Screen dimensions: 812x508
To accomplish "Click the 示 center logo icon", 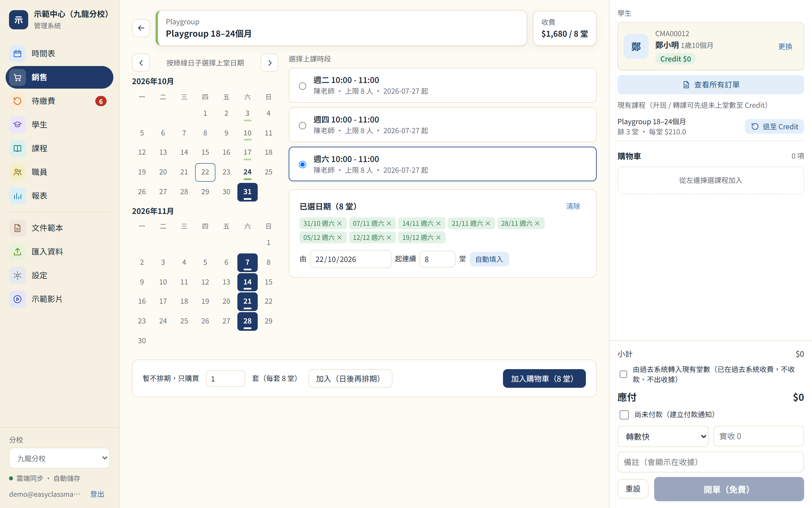I will click(18, 20).
